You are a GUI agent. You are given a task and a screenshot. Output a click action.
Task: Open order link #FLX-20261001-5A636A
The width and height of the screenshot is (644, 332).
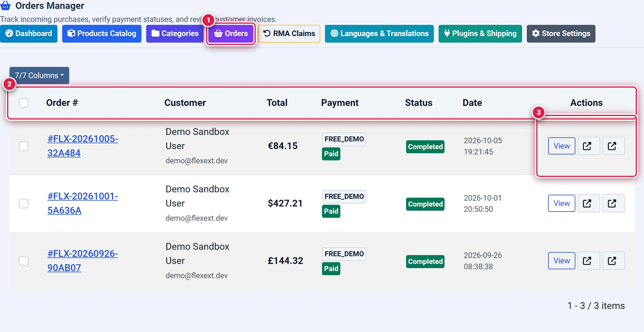click(x=83, y=203)
